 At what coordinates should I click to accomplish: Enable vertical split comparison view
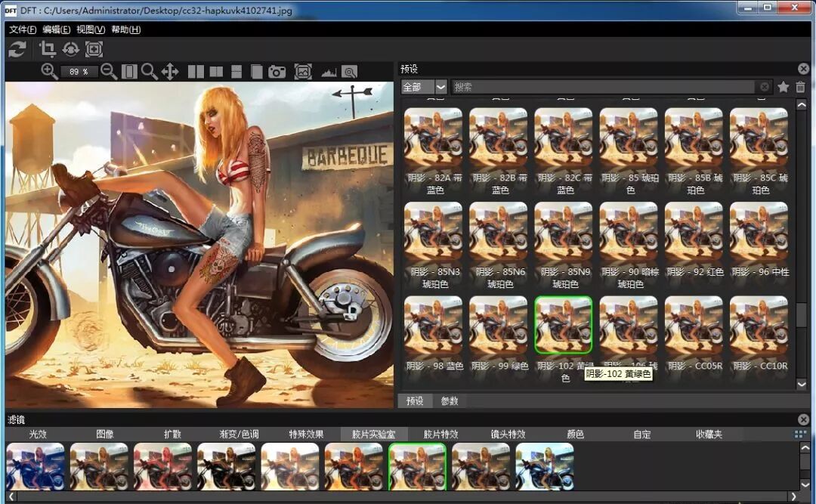[x=216, y=72]
